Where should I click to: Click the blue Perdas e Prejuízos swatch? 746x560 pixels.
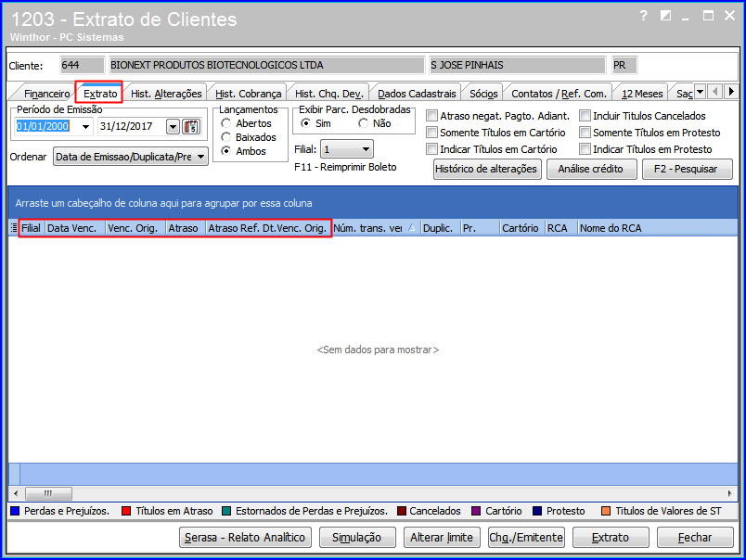(x=15, y=511)
